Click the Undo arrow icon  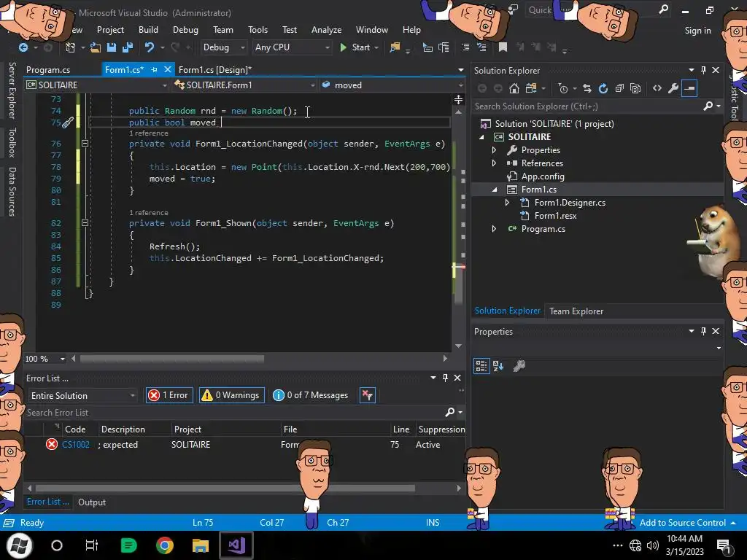(149, 47)
